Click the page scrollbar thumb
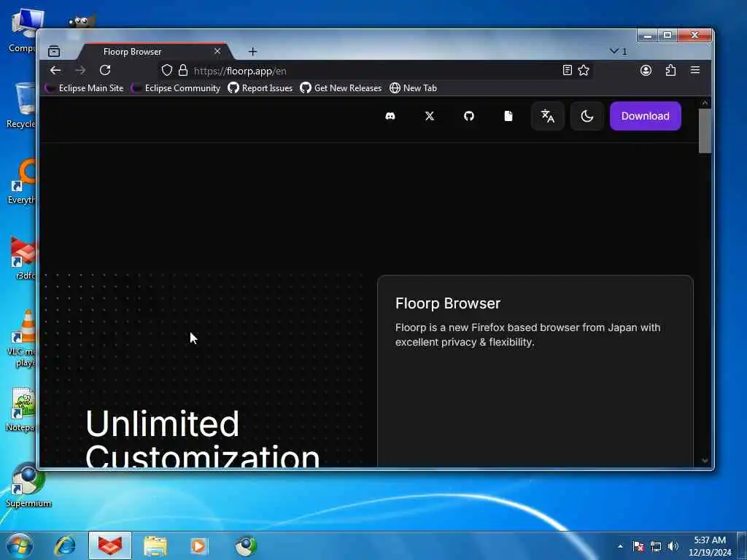The width and height of the screenshot is (747, 560). [x=705, y=131]
